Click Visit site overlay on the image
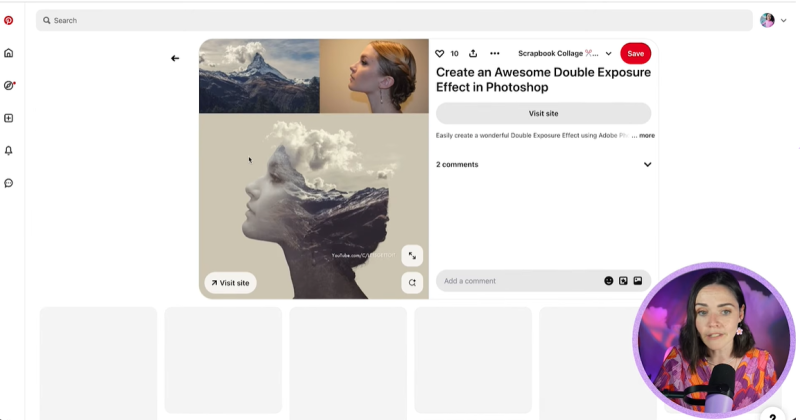 pos(231,283)
